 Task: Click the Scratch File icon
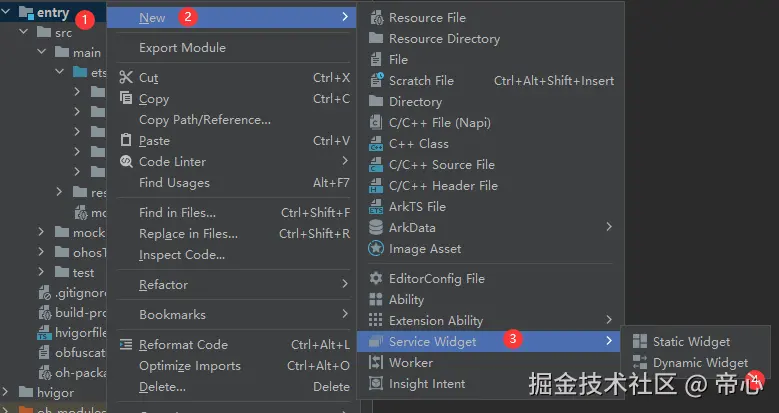point(376,80)
